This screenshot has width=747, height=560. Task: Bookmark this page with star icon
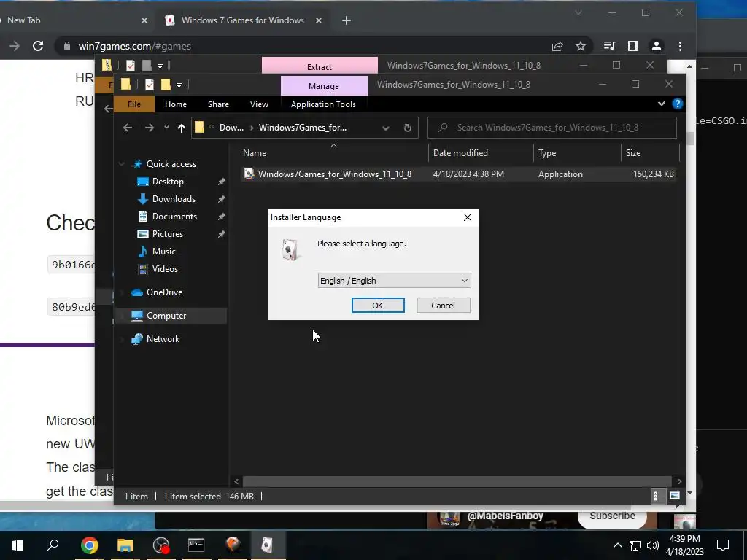(580, 46)
